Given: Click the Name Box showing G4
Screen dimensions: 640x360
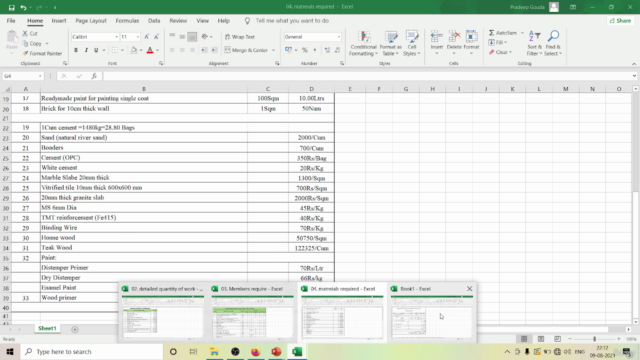Looking at the screenshot, I should pos(22,76).
